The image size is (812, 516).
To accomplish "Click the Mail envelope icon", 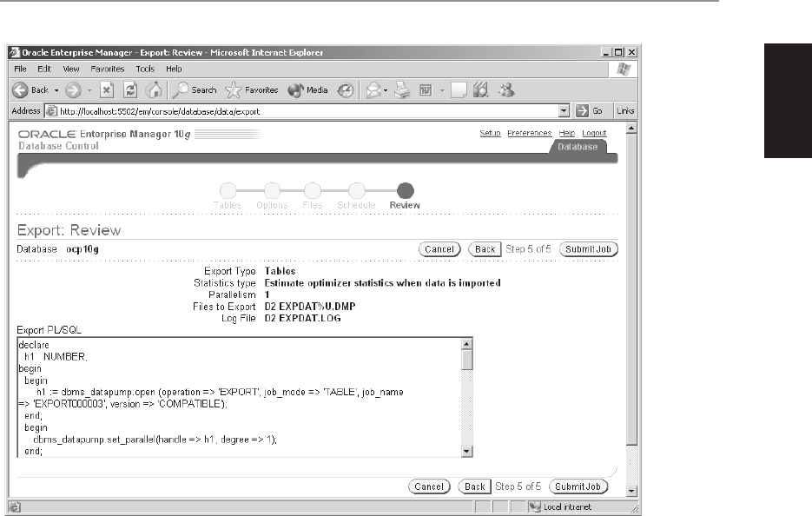I will (x=374, y=90).
